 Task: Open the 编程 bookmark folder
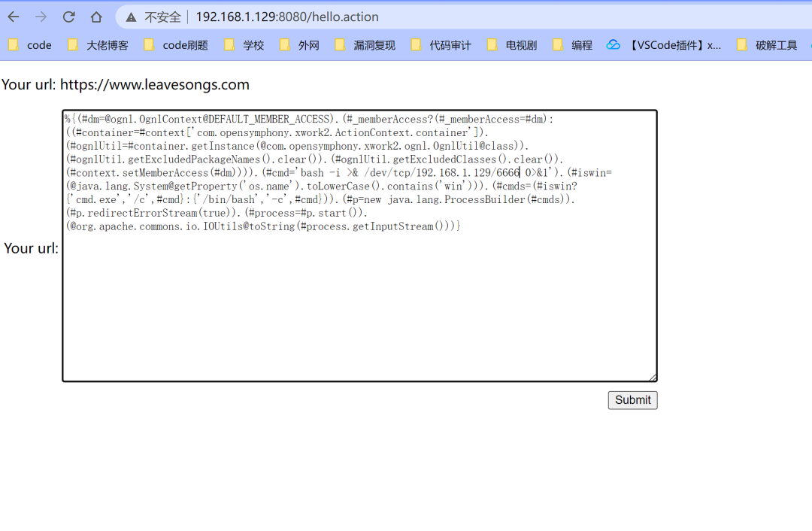(573, 45)
